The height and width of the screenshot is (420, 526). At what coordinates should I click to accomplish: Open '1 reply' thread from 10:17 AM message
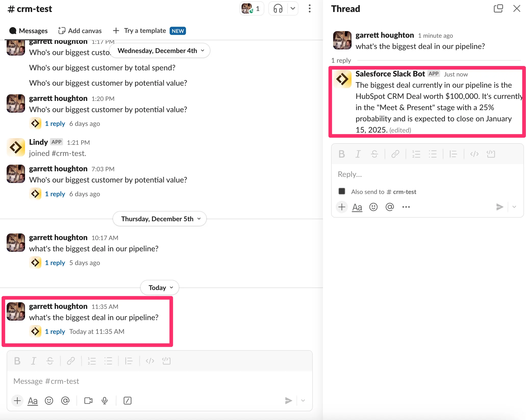[x=55, y=263]
